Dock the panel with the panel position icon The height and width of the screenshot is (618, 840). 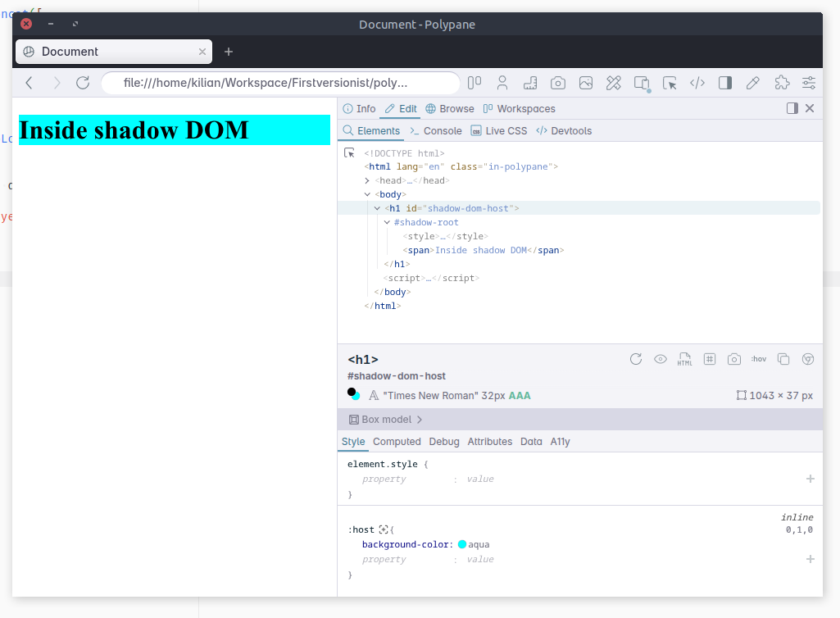pos(792,108)
